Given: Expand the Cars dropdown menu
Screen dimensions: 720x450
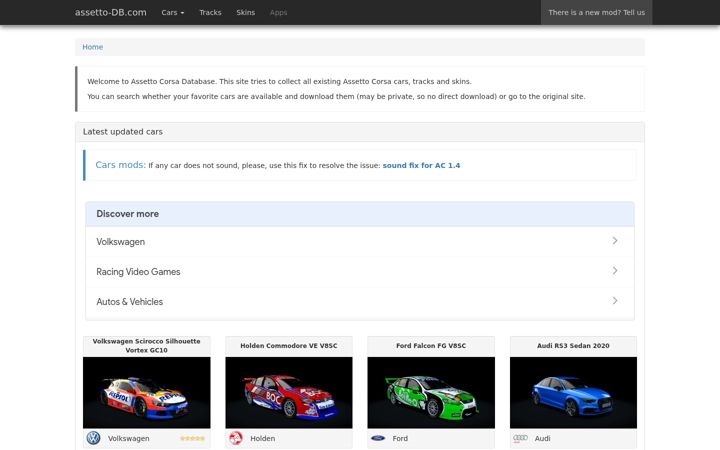Looking at the screenshot, I should (x=173, y=12).
